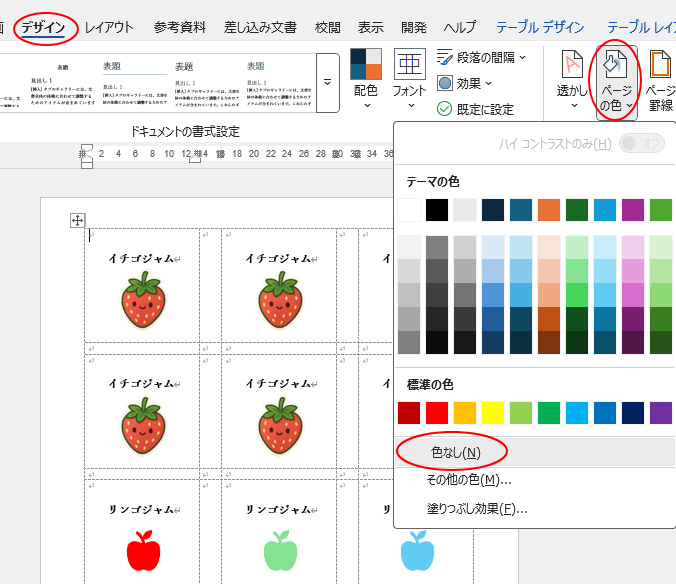
Task: Select the yellow standard color
Action: pyautogui.click(x=493, y=413)
